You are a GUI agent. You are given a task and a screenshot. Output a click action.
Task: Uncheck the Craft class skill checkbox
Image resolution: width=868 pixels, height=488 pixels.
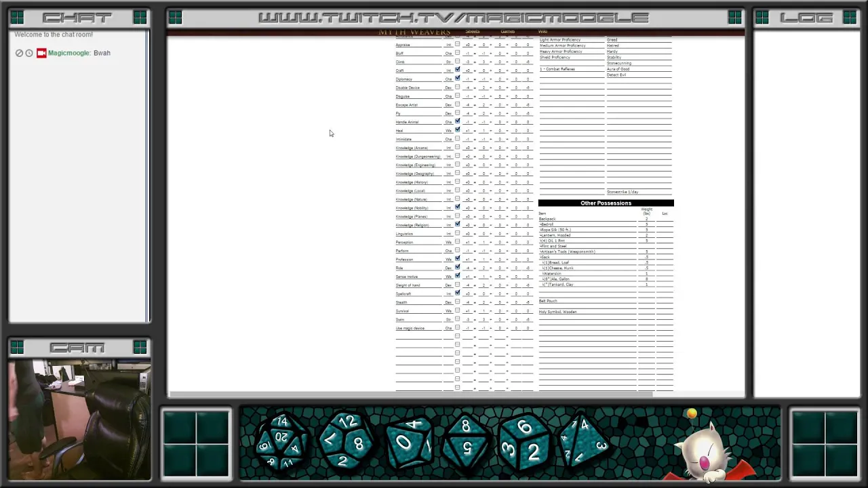click(x=457, y=70)
